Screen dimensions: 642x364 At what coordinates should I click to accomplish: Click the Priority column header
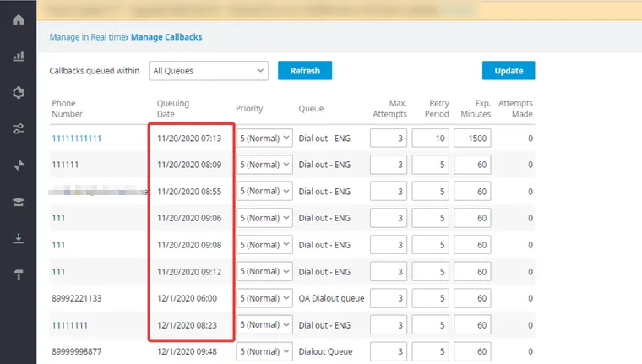(249, 108)
